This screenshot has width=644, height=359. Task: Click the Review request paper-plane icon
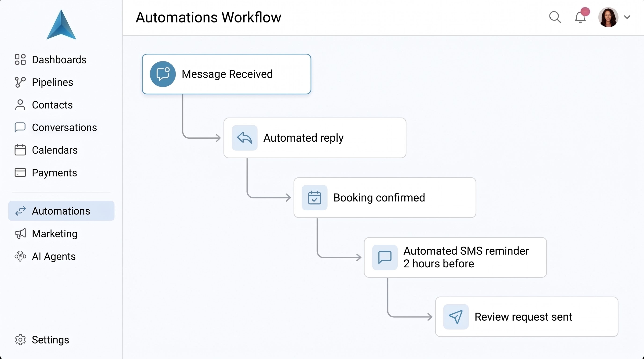[x=456, y=317]
